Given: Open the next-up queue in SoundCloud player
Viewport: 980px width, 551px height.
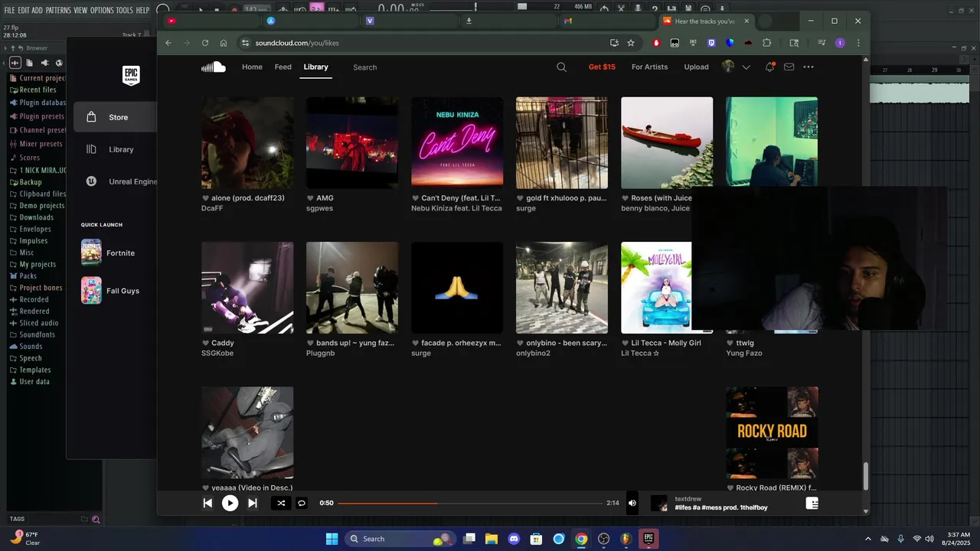Looking at the screenshot, I should pos(812,503).
